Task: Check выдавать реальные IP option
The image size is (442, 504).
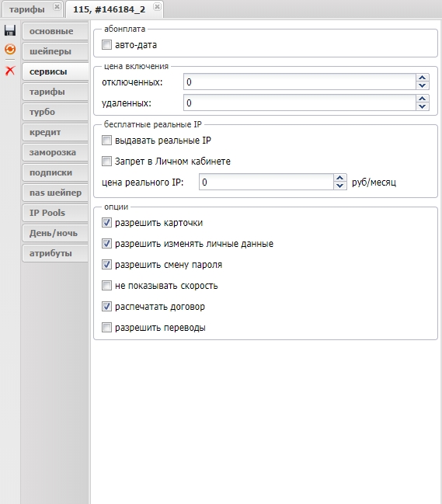Action: pos(106,140)
